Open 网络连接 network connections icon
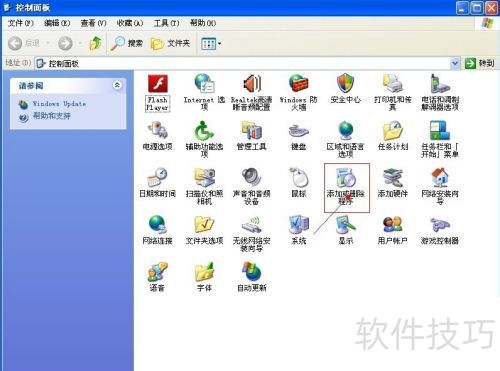The width and height of the screenshot is (500, 371). pos(157,230)
